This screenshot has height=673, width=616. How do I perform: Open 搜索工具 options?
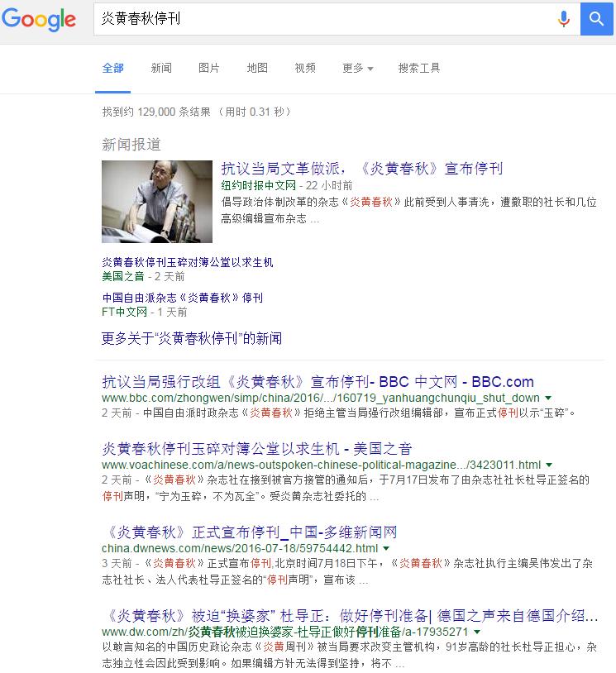click(419, 68)
